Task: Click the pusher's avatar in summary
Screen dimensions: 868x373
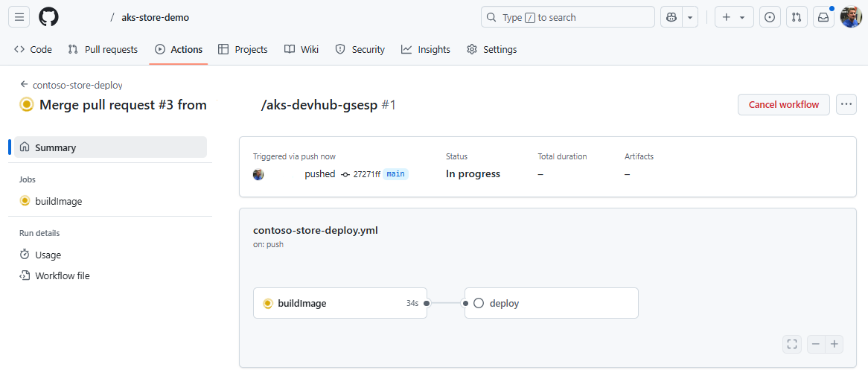Action: (x=258, y=174)
